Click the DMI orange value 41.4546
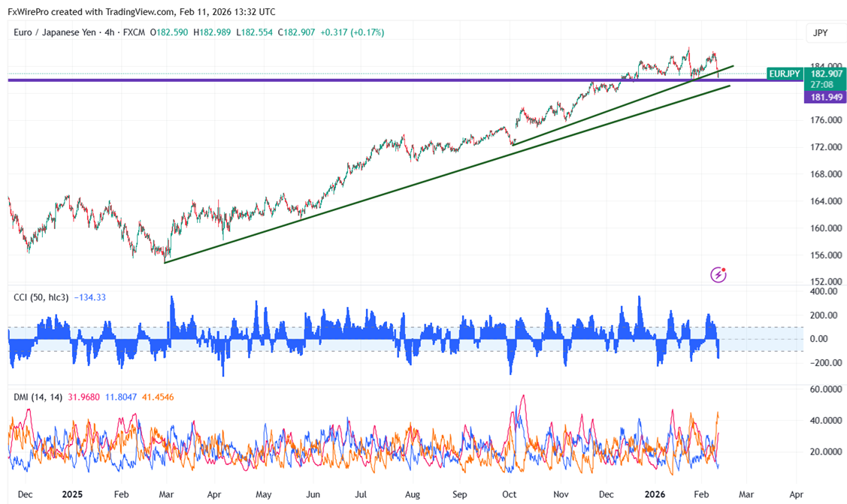This screenshot has height=504, width=847. point(158,397)
